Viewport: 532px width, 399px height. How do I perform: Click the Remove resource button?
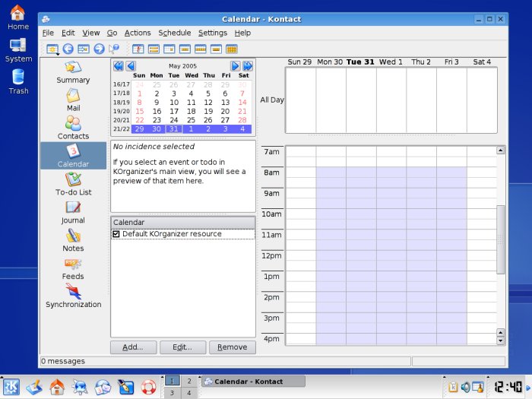point(232,347)
